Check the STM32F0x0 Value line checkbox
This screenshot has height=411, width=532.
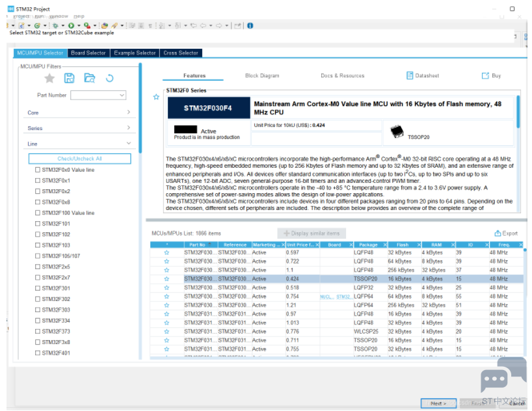click(38, 170)
